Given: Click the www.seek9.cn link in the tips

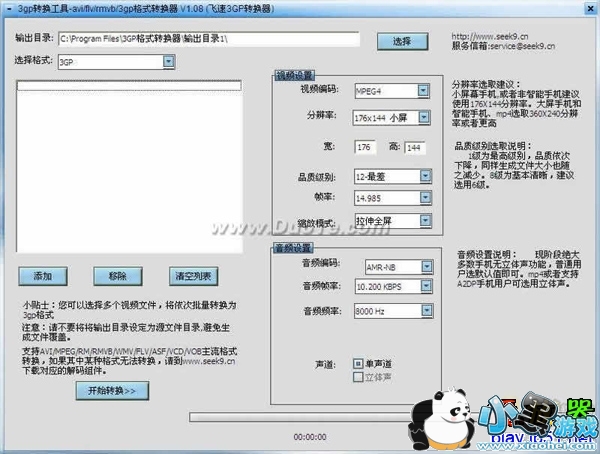Looking at the screenshot, I should (x=209, y=361).
